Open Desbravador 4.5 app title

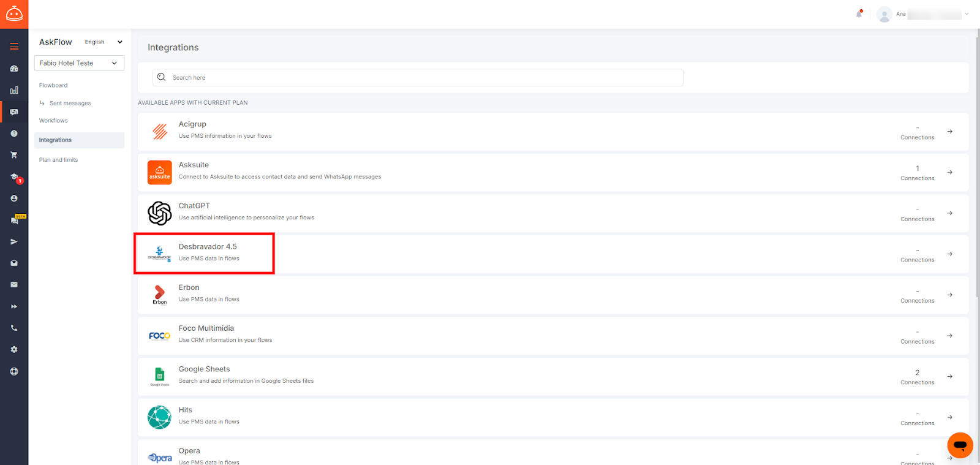coord(208,247)
